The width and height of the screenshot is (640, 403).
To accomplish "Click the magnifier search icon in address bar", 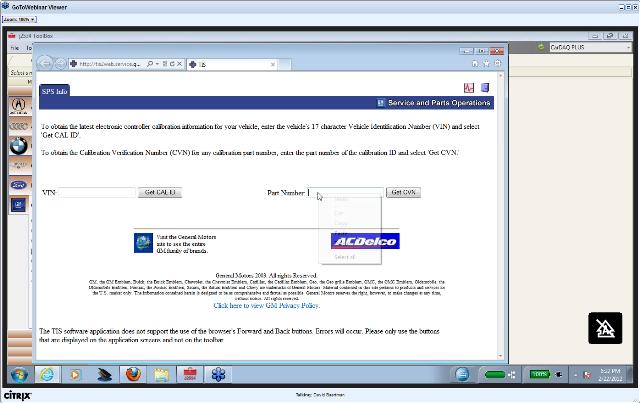I will 150,64.
